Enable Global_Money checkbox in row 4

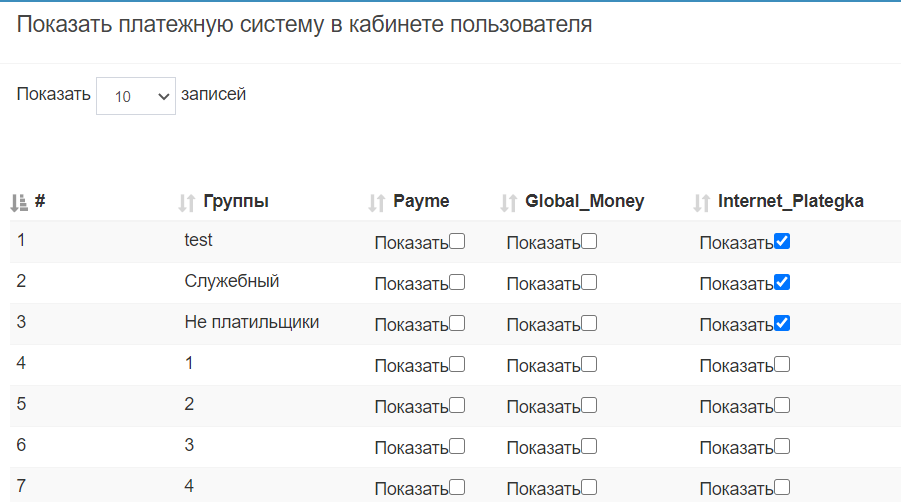589,364
